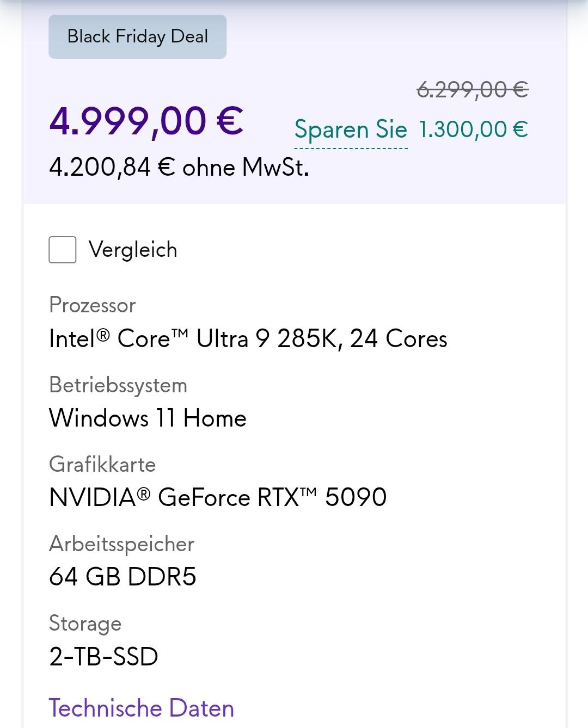The image size is (588, 728).
Task: Click the Arbeitsspeicher heading
Action: [121, 544]
